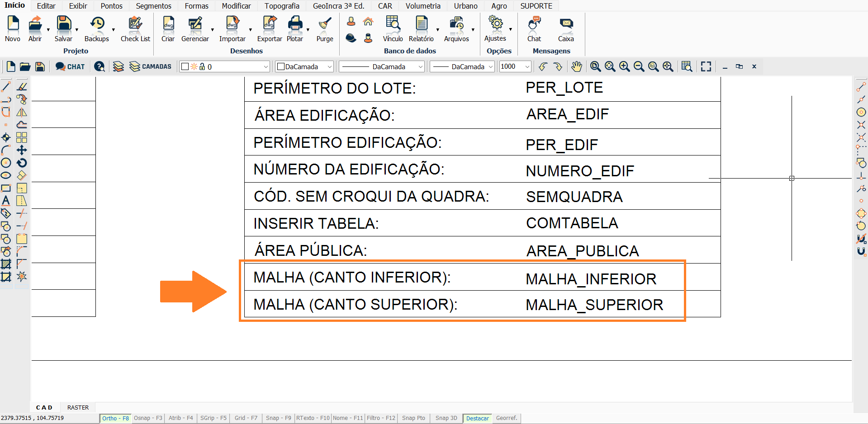Select the Pan hand tool

click(x=576, y=66)
